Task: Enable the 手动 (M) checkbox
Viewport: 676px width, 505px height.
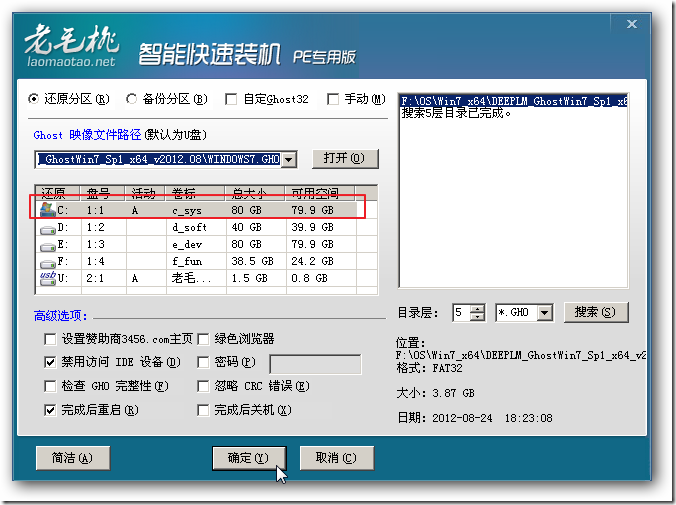Action: point(333,100)
